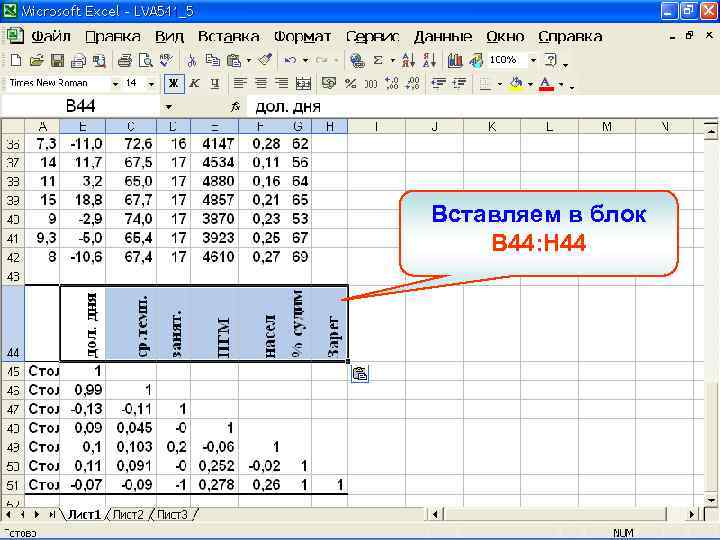Open the Fill Color palette arrow
Screen dimensions: 720x540
coord(530,84)
